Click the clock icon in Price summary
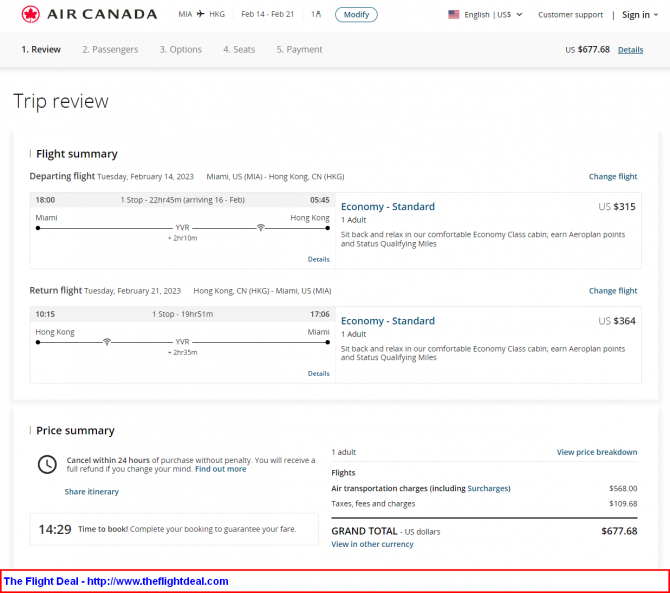The image size is (670, 593). pyautogui.click(x=47, y=464)
